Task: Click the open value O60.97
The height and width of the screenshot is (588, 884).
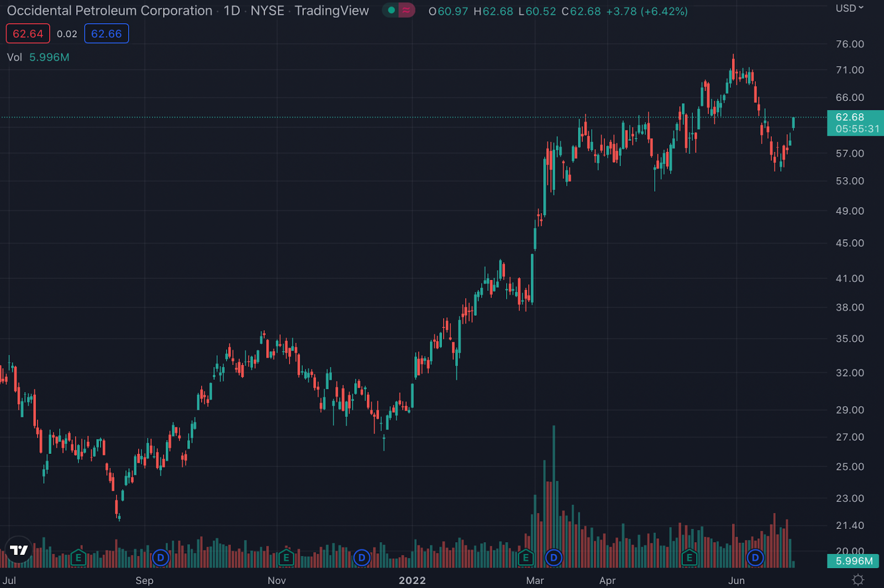Action: point(448,11)
